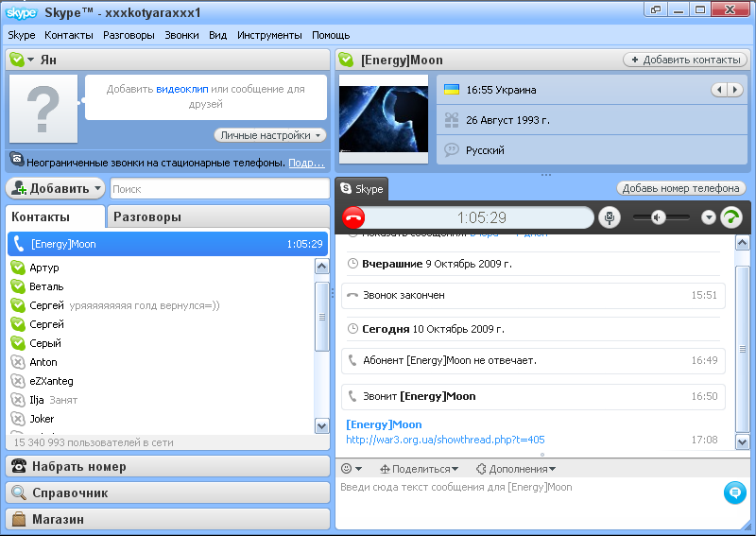Open the Справочник directory
The height and width of the screenshot is (536, 756).
point(168,493)
